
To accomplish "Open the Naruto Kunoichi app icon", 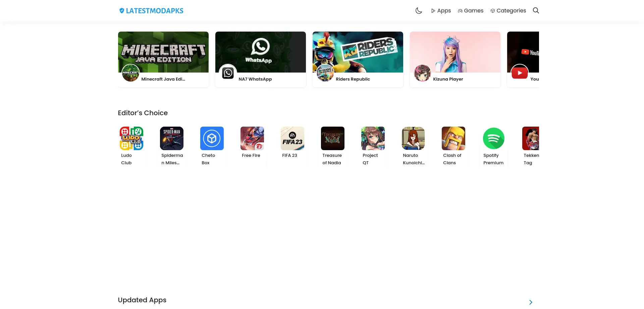I will pos(413,138).
